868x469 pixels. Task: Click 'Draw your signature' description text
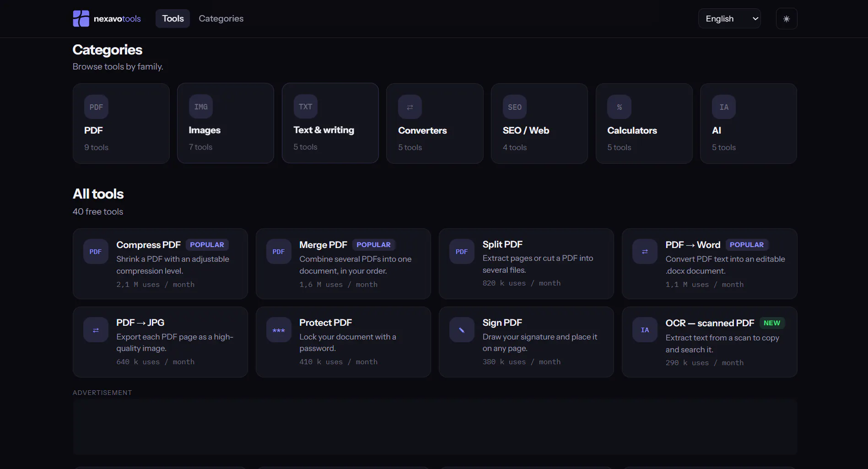click(540, 343)
